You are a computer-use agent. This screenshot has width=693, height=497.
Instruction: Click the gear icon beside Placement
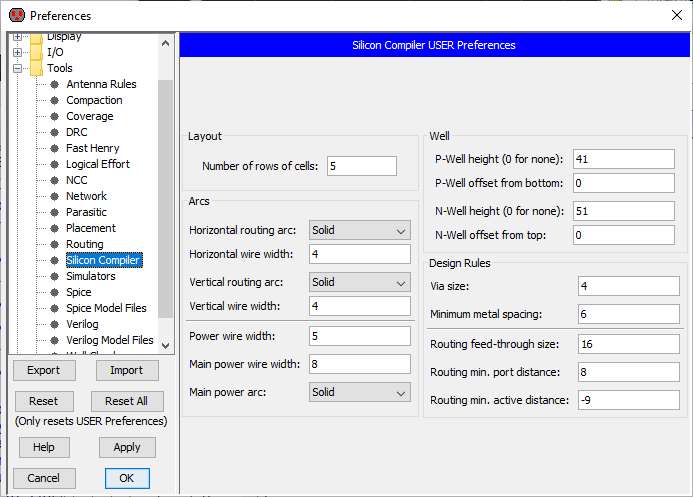pos(54,228)
